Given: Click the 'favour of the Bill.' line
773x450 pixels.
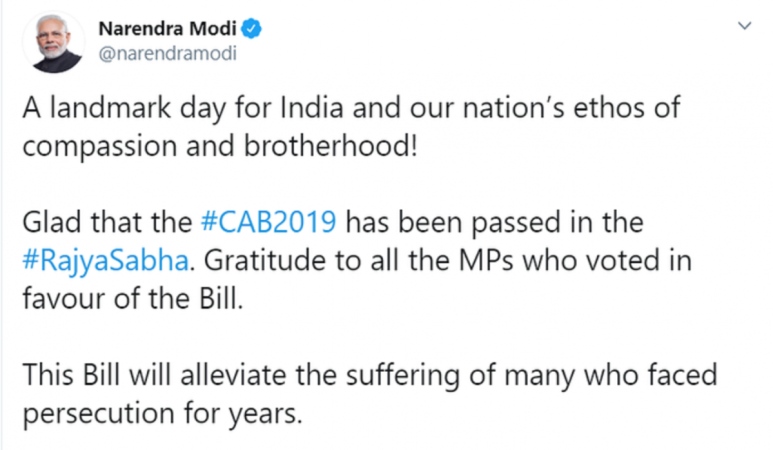Looking at the screenshot, I should coord(133,299).
